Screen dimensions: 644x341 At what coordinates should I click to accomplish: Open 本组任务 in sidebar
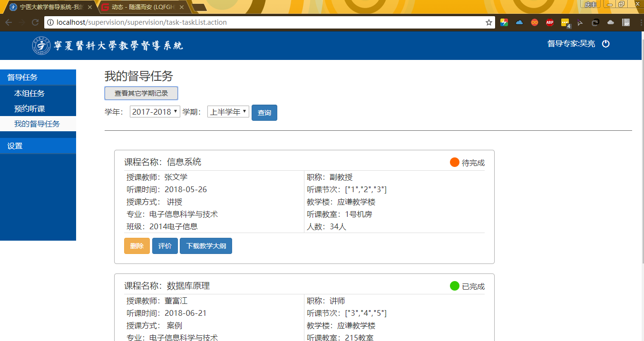tap(38, 93)
